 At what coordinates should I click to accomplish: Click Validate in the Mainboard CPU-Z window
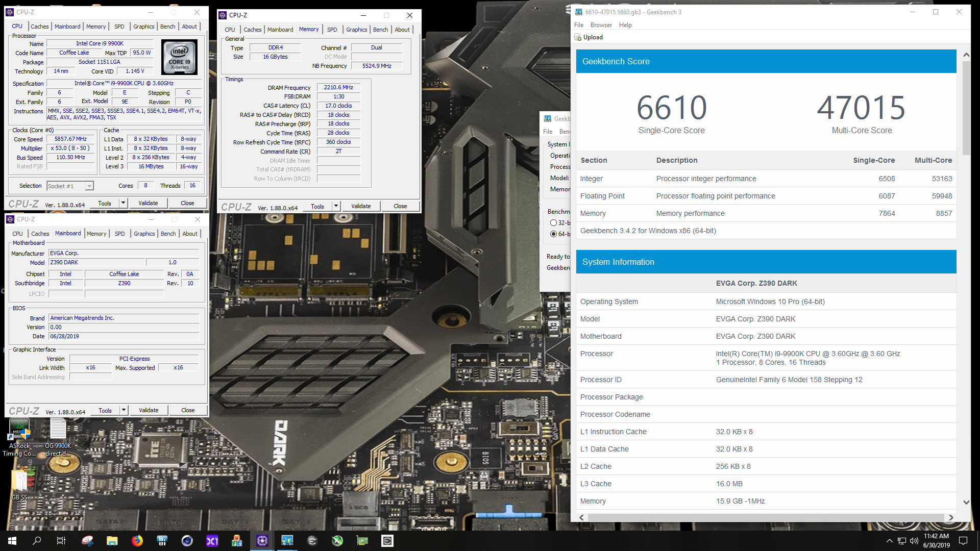tap(149, 410)
